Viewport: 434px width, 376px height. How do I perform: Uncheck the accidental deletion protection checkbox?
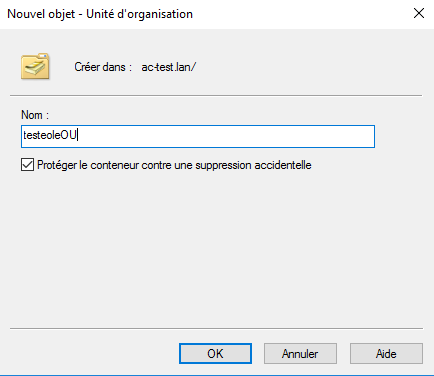[27, 165]
